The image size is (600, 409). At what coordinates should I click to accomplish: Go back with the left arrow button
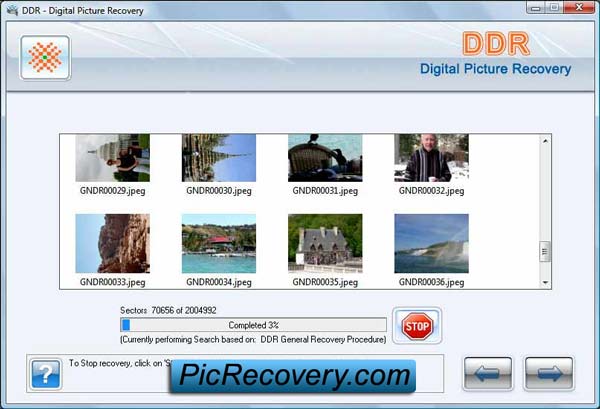[x=488, y=373]
